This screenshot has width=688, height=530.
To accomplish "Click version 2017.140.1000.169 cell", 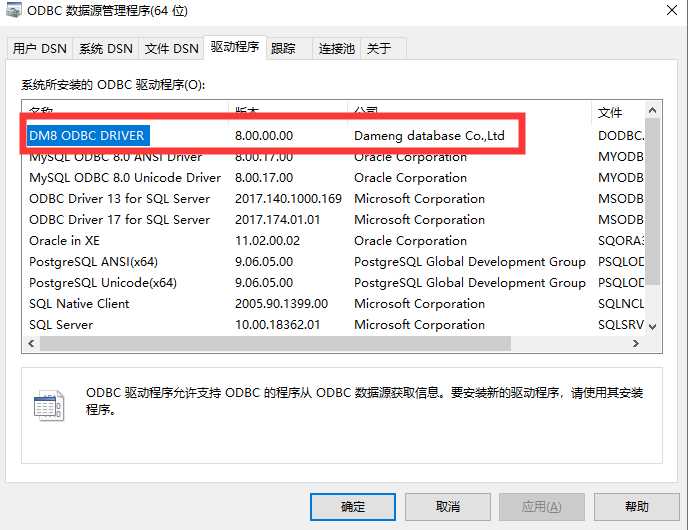I will [x=288, y=199].
